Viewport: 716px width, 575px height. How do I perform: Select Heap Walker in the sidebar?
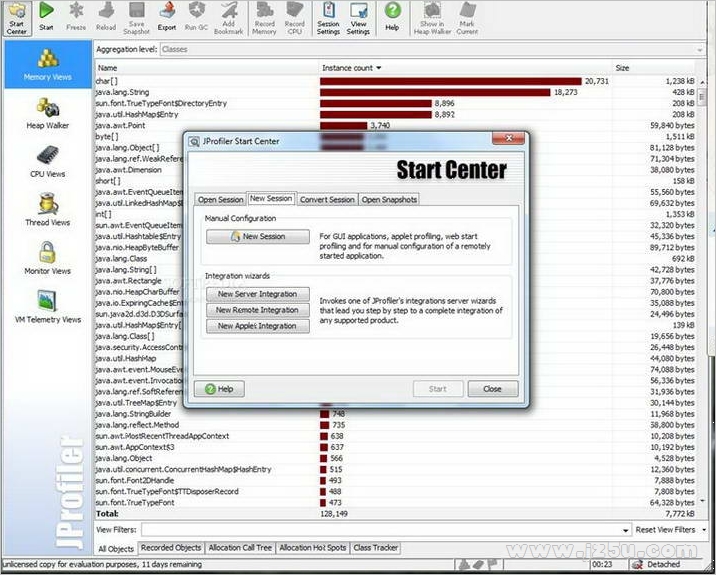tap(47, 113)
